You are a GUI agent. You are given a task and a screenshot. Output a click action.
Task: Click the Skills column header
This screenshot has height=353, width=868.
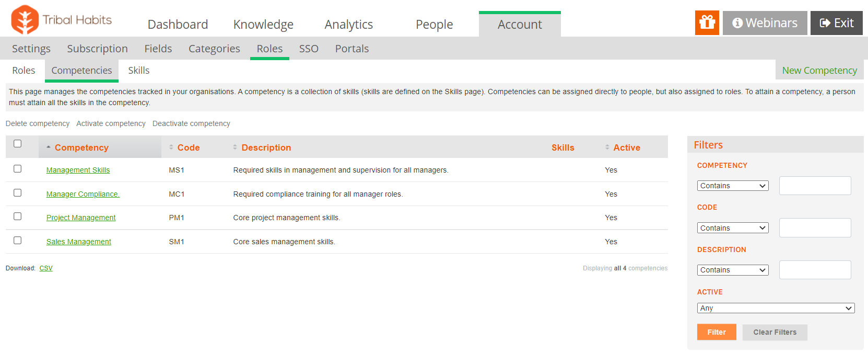(x=562, y=147)
